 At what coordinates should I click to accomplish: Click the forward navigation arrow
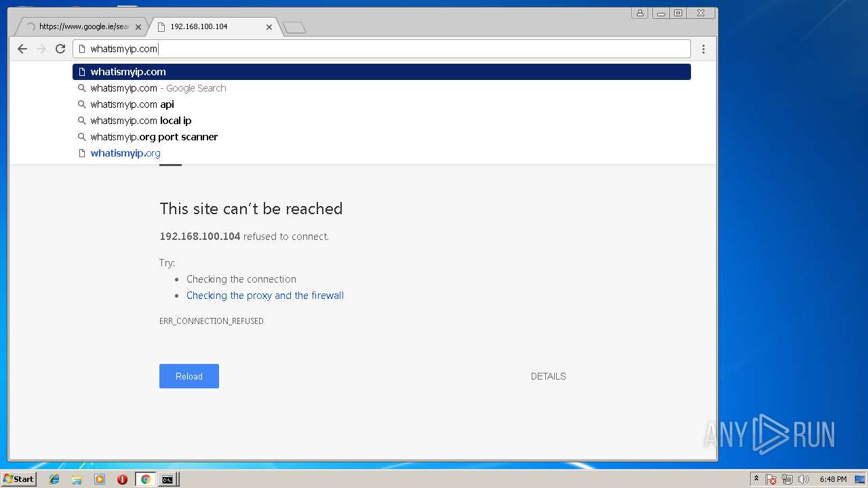(x=41, y=49)
